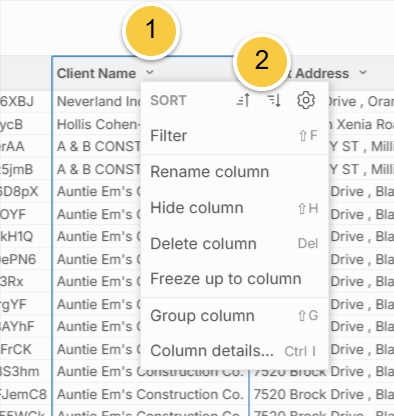
Task: Click the cell ending in ycB
Action: (x=26, y=124)
